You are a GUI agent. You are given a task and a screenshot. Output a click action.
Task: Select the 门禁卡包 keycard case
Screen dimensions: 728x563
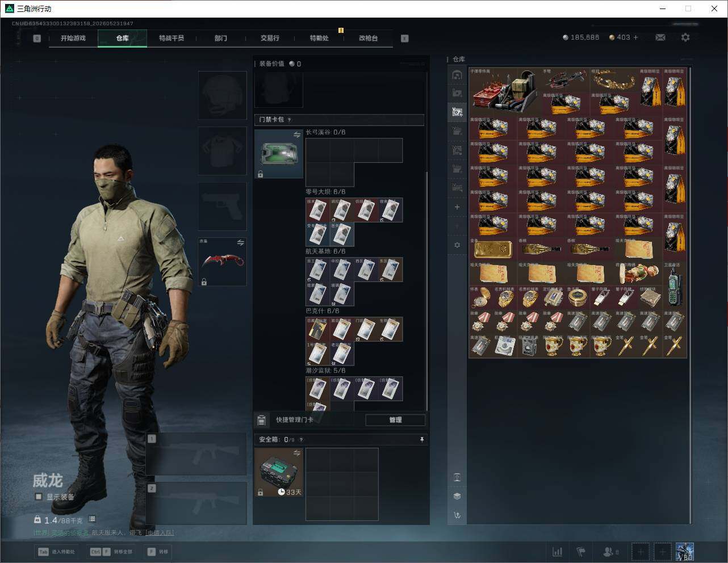pyautogui.click(x=278, y=154)
